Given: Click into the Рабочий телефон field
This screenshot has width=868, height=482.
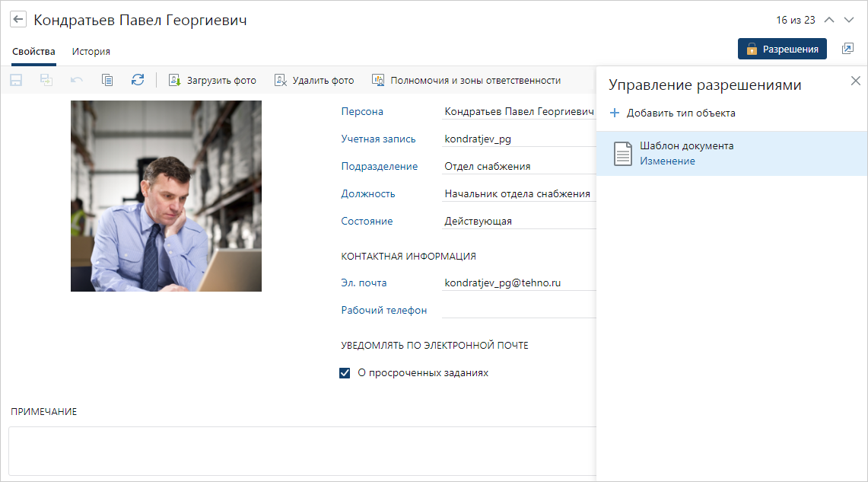Looking at the screenshot, I should tap(517, 310).
